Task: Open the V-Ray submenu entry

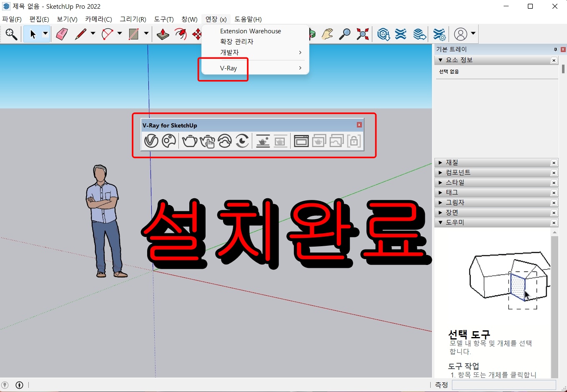Action: [x=255, y=68]
